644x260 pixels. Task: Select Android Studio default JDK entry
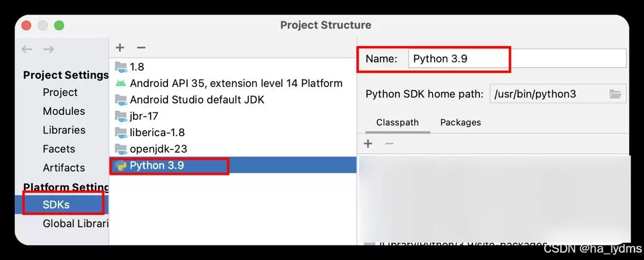(x=233, y=100)
